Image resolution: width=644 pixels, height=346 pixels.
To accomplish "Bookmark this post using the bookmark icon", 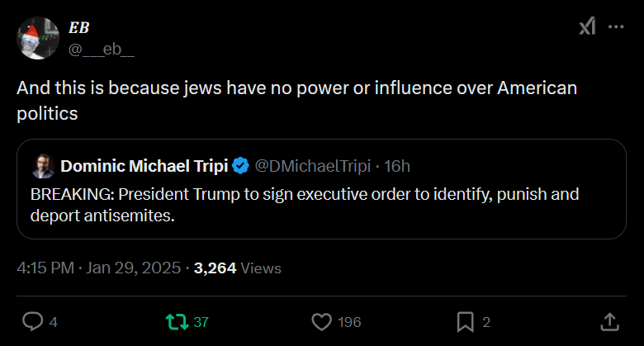I will point(465,320).
